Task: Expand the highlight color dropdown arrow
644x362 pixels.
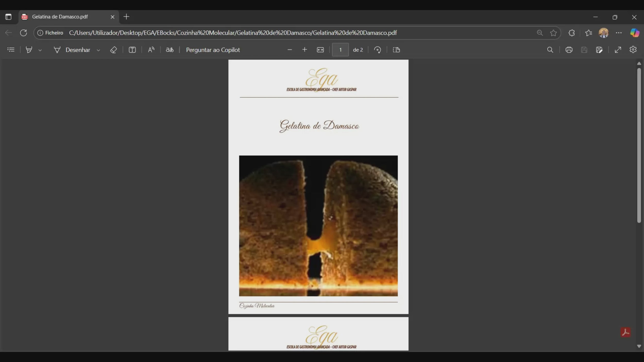Action: coord(40,50)
